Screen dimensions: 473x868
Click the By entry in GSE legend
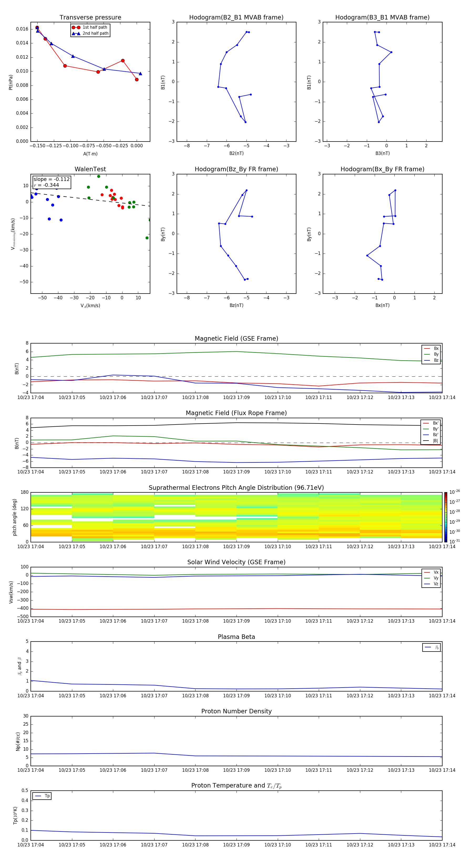(431, 355)
